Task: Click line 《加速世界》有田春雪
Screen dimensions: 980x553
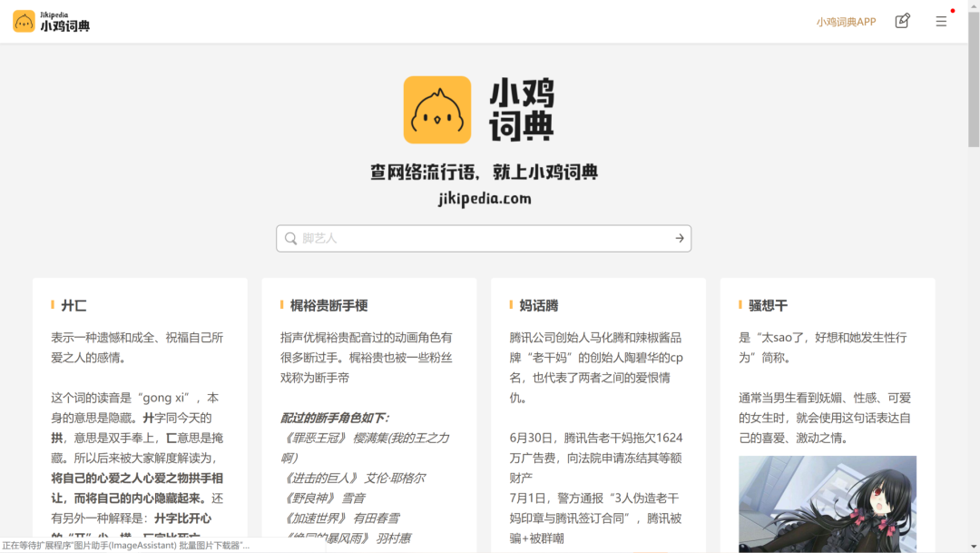Action: pos(340,518)
